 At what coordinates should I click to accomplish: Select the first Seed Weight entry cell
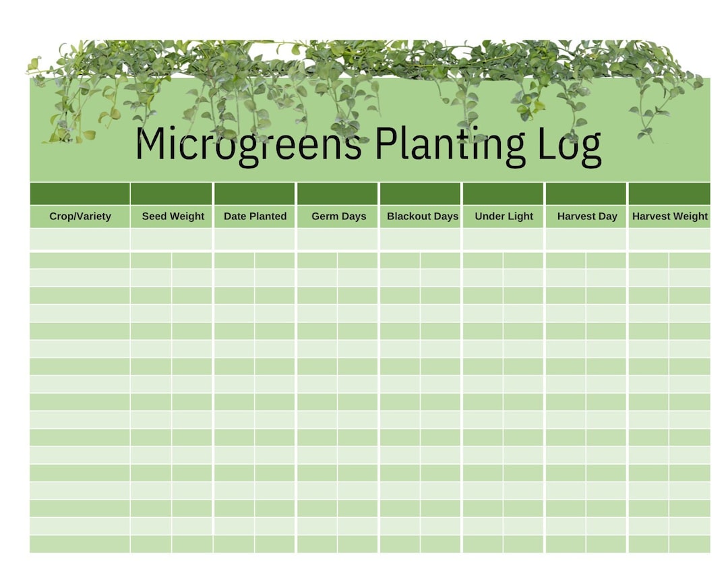point(173,239)
